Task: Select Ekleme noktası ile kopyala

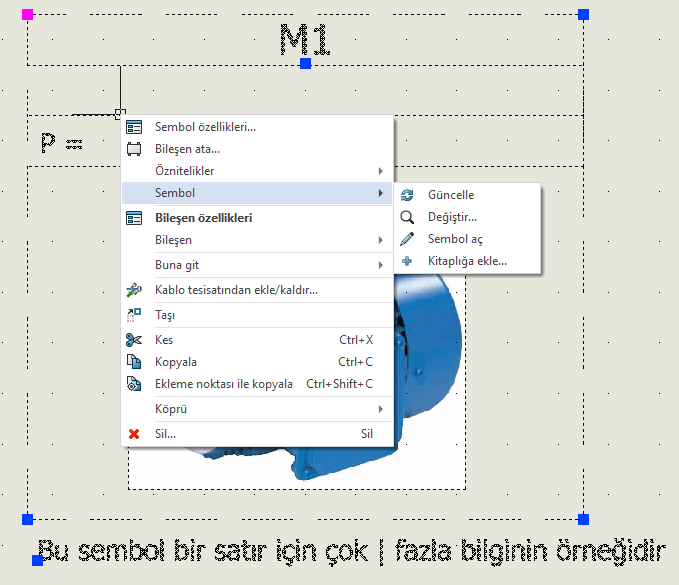Action: click(x=224, y=384)
